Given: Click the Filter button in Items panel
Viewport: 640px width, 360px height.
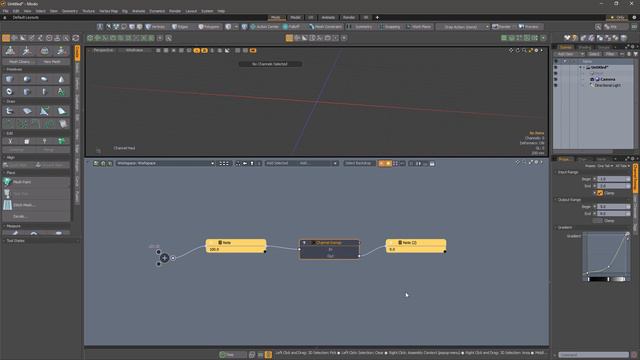Looking at the screenshot, I should (610, 54).
